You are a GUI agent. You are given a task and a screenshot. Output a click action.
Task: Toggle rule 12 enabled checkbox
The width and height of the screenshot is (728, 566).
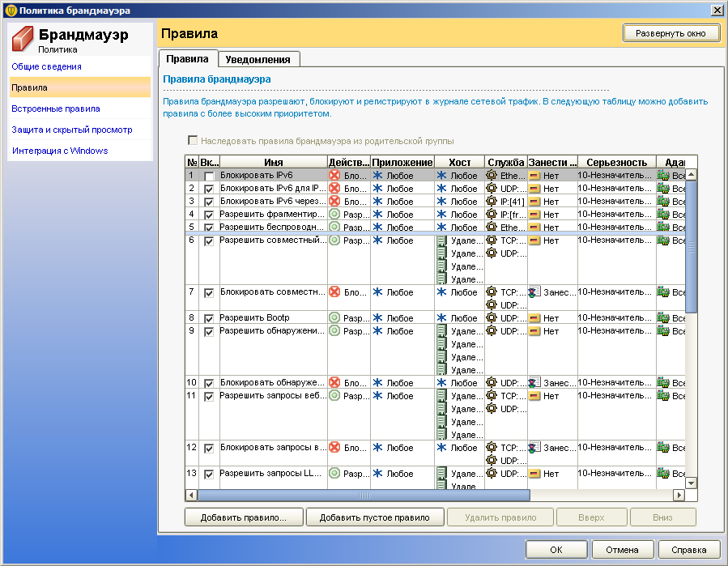[209, 448]
